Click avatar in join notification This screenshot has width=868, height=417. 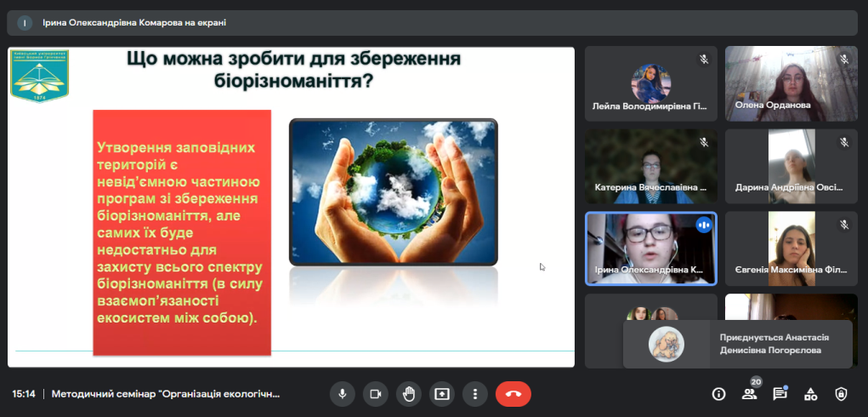click(667, 344)
